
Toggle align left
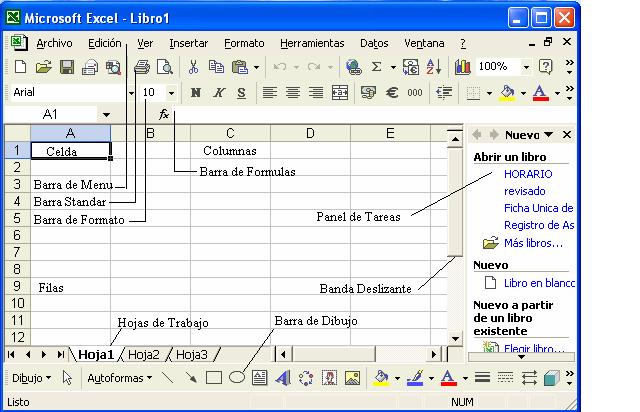[x=269, y=93]
